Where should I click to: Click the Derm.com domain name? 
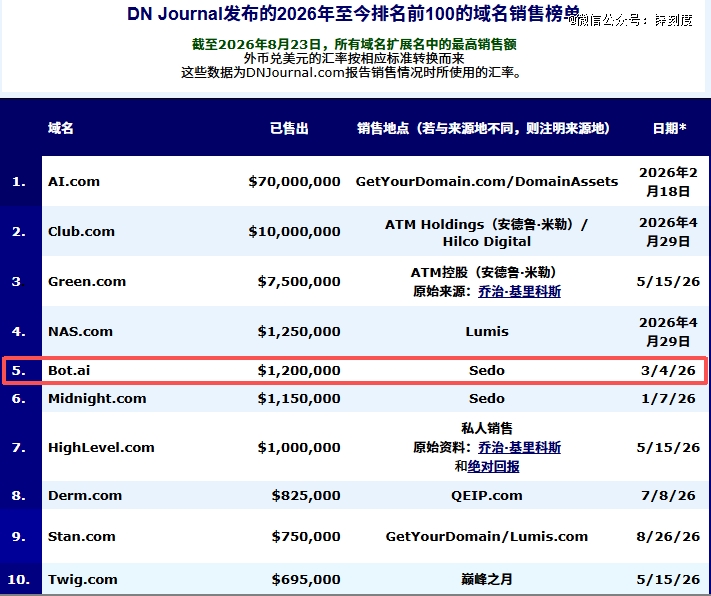(85, 495)
